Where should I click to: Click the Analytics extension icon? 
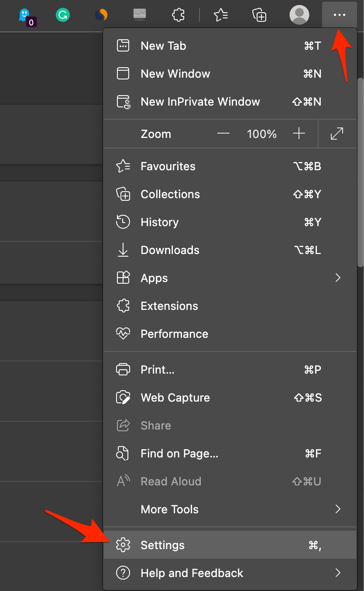(140, 14)
